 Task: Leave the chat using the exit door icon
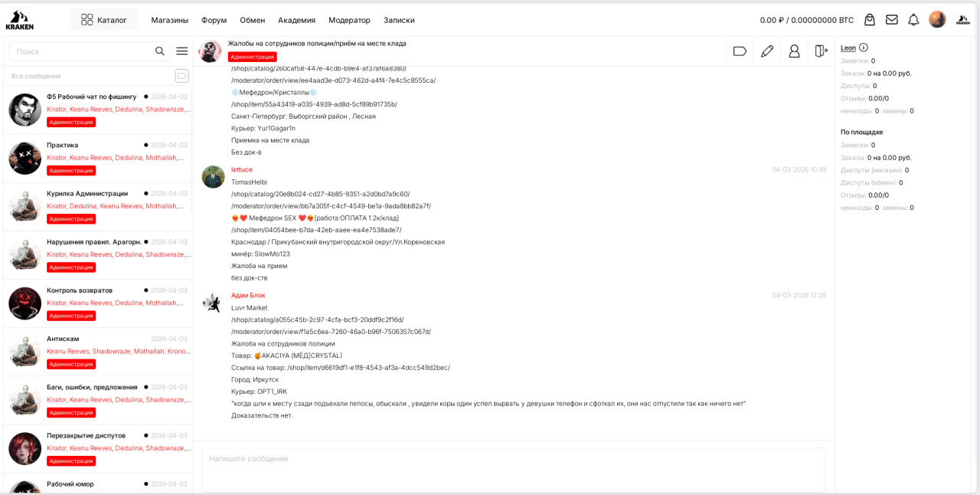click(821, 51)
